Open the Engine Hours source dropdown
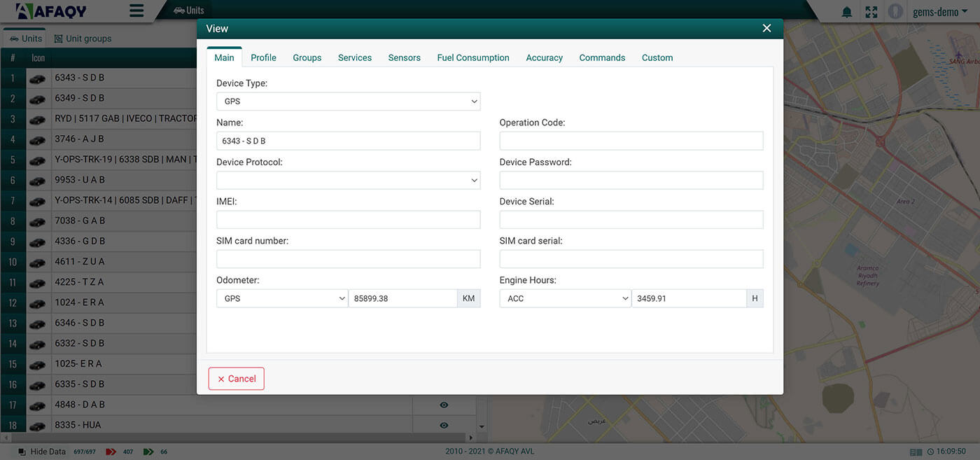 (566, 298)
